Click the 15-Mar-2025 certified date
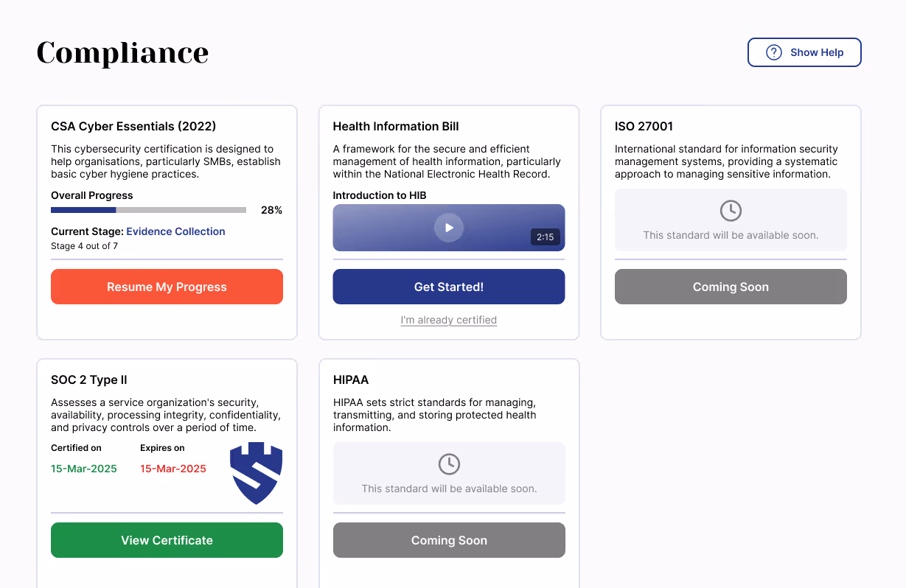 [84, 469]
